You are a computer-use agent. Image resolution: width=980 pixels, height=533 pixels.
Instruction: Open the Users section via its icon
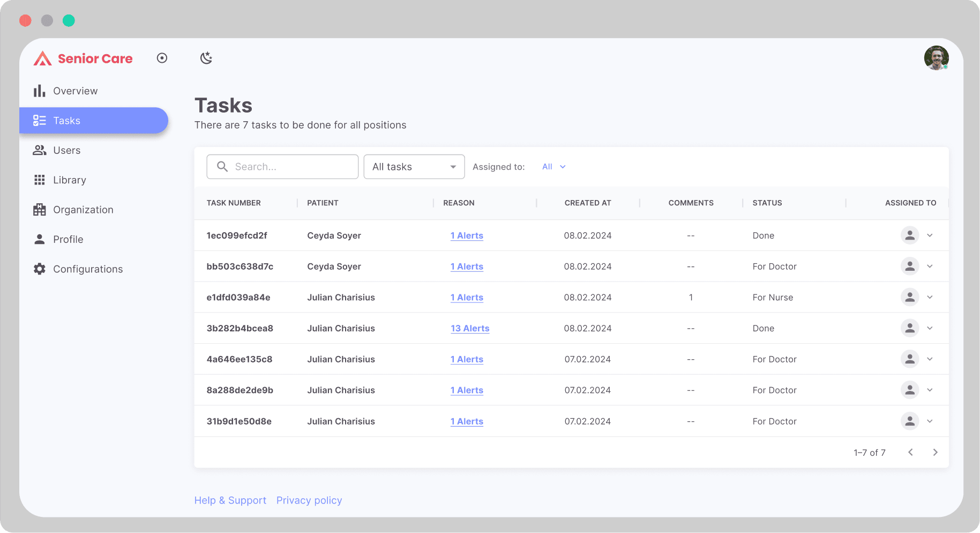(39, 150)
